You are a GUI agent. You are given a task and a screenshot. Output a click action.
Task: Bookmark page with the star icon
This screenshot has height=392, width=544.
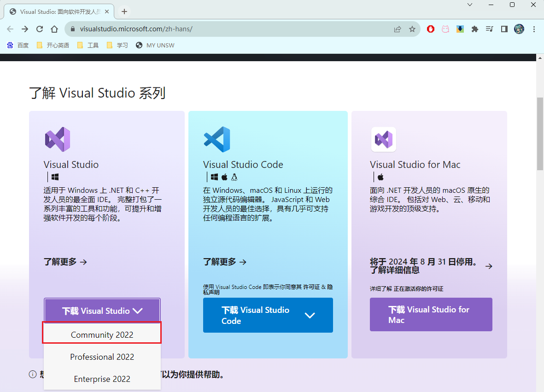tap(412, 29)
